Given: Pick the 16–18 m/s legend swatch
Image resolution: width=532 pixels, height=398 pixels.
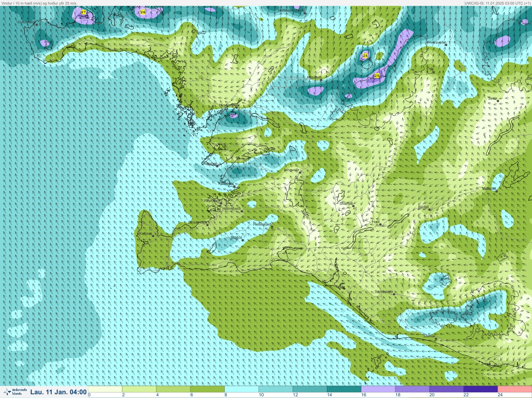Looking at the screenshot, I should tap(378, 389).
